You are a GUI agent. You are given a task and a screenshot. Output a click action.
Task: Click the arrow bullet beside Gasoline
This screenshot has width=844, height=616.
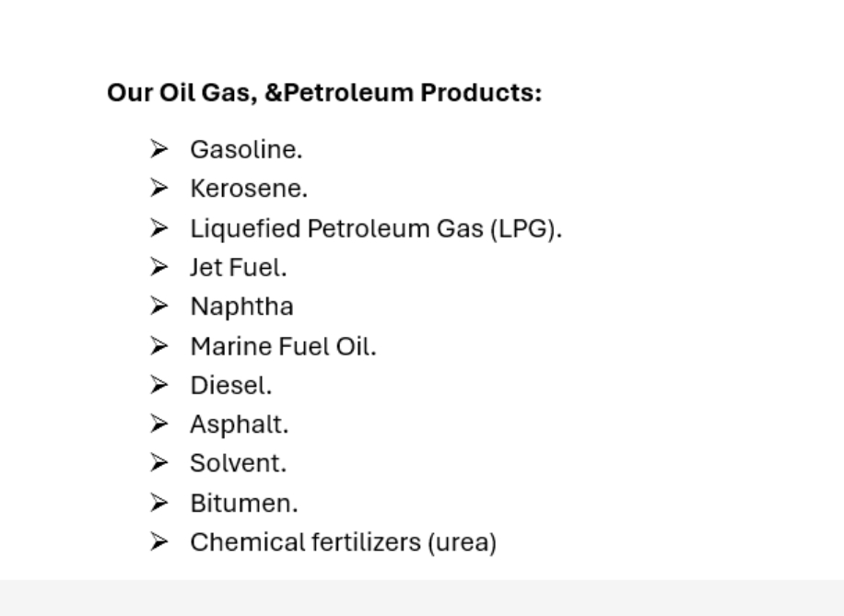pos(159,149)
